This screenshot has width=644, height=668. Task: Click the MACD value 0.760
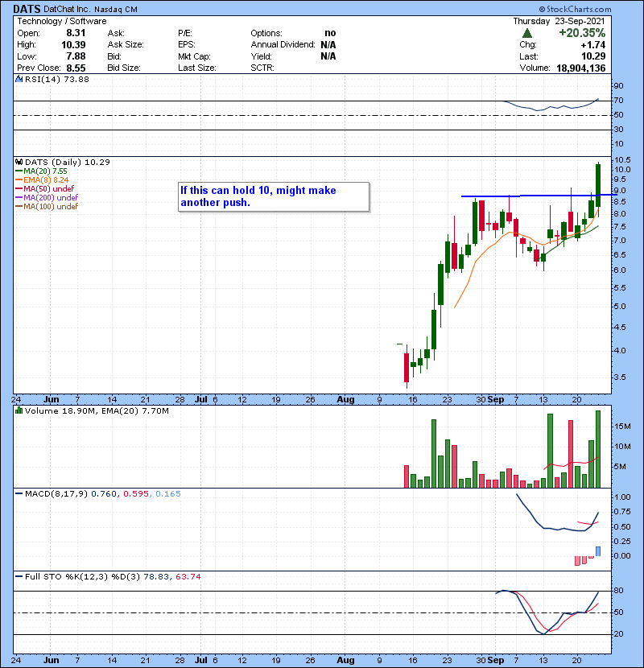coord(104,494)
